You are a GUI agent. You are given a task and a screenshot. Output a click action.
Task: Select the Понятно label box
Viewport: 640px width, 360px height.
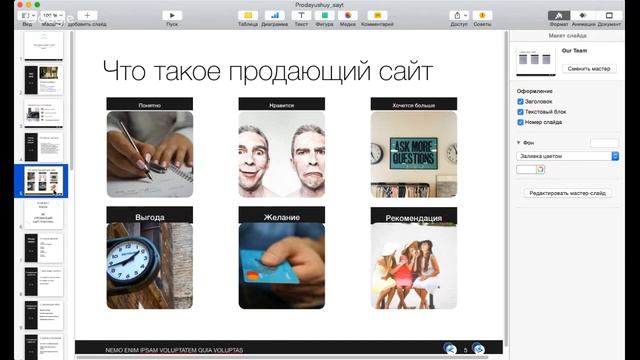coord(150,104)
